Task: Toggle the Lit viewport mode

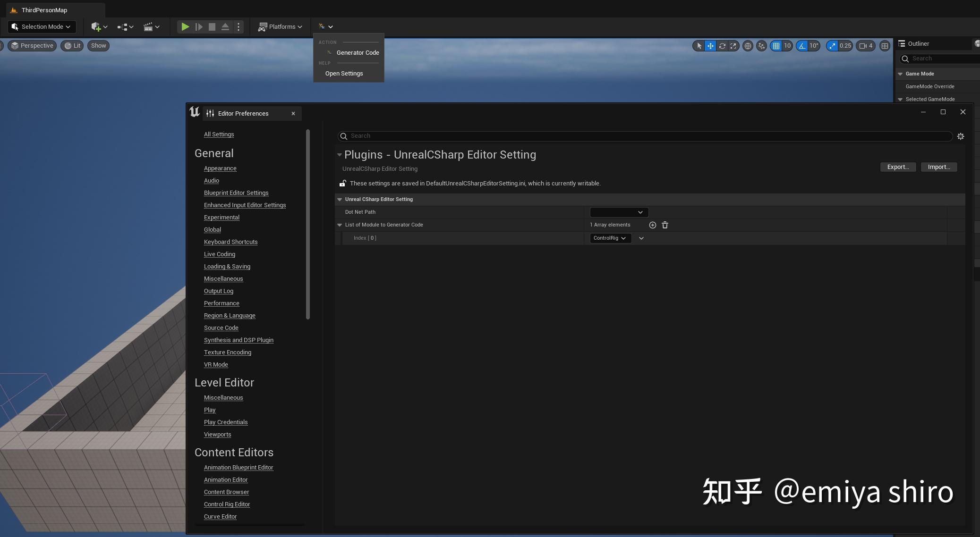Action: pyautogui.click(x=72, y=45)
